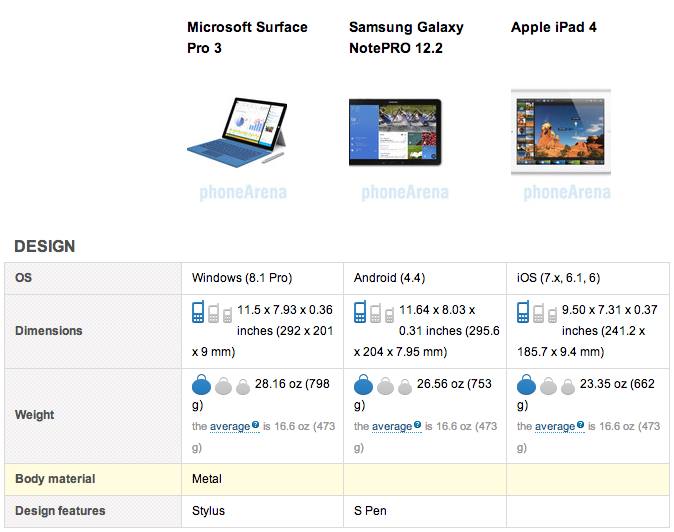This screenshot has width=674, height=532.
Task: Click the blue weight icon for Galaxy NotePRO
Action: 363,387
